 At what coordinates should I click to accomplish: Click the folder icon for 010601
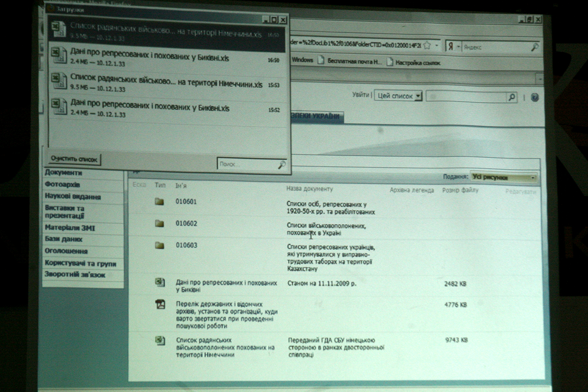point(159,202)
